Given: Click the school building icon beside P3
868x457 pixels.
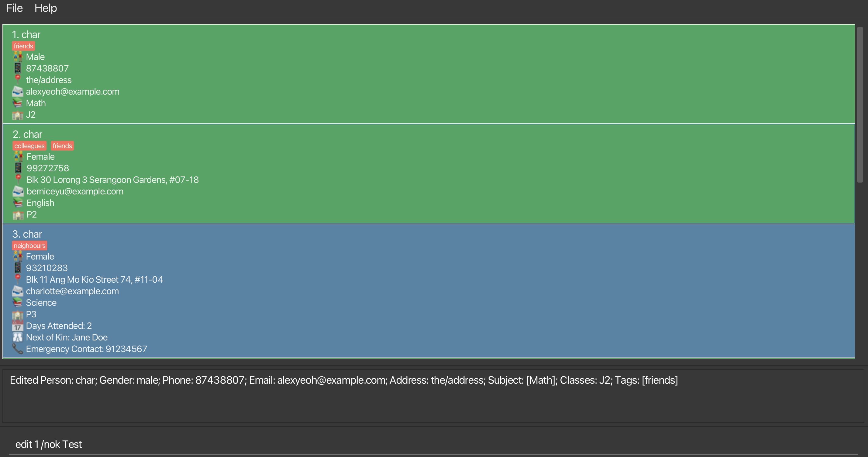Looking at the screenshot, I should (18, 314).
